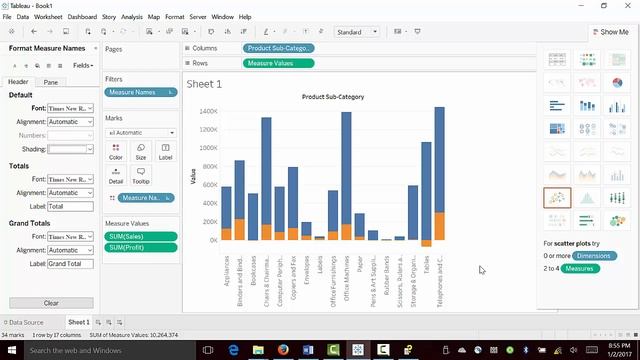Screen dimensions: 640x360
Task: Click the Pause Auto Updates toolbar icon
Action: pyautogui.click(x=104, y=31)
